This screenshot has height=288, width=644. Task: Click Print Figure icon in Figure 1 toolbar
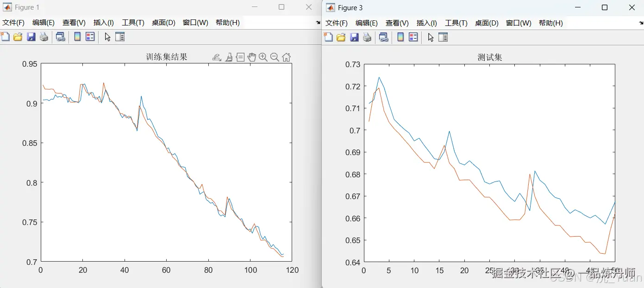44,37
